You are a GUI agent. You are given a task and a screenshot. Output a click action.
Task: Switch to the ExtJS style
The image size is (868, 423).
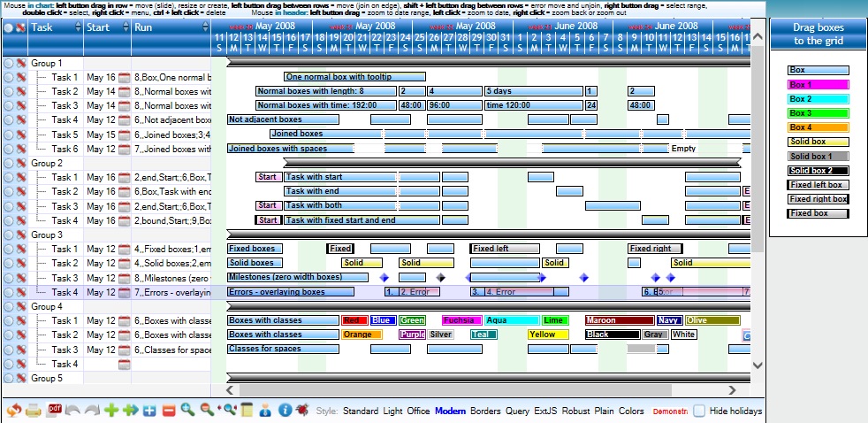(x=546, y=411)
